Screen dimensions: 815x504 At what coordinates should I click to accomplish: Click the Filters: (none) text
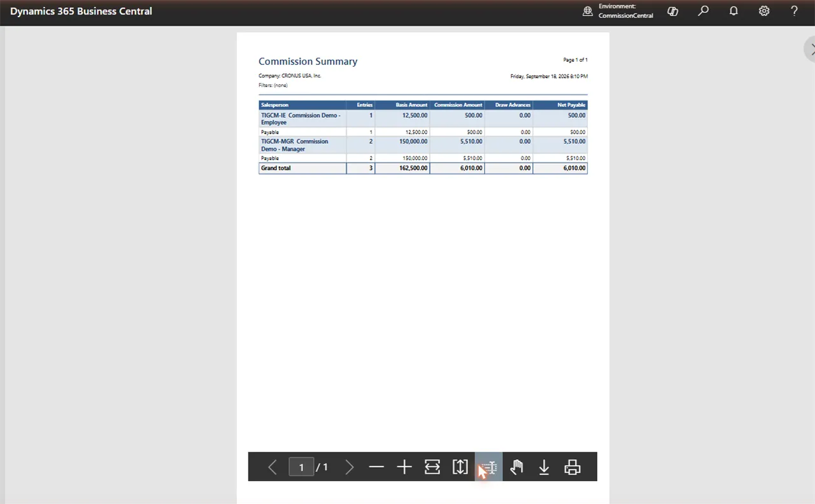pos(273,85)
